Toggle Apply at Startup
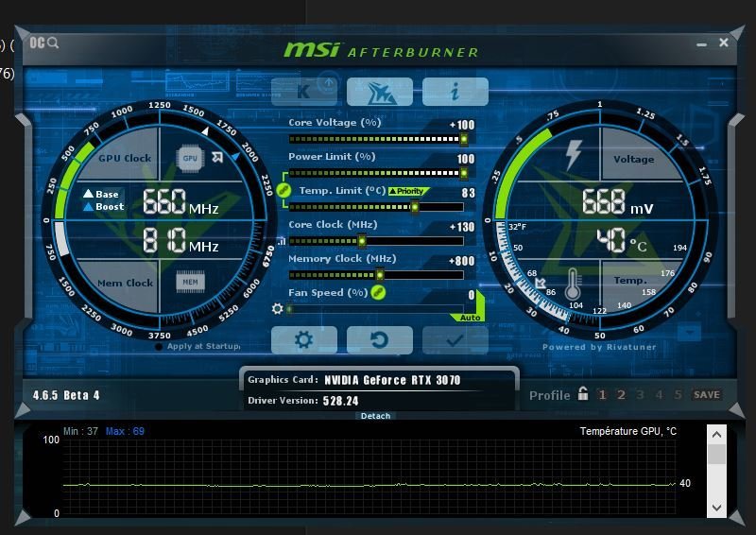This screenshot has height=535, width=756. [198, 346]
